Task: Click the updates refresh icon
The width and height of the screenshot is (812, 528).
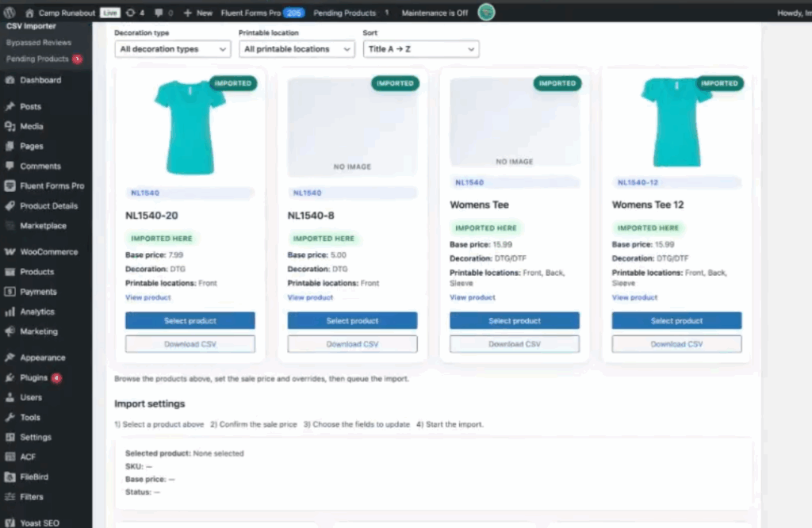Action: 131,13
